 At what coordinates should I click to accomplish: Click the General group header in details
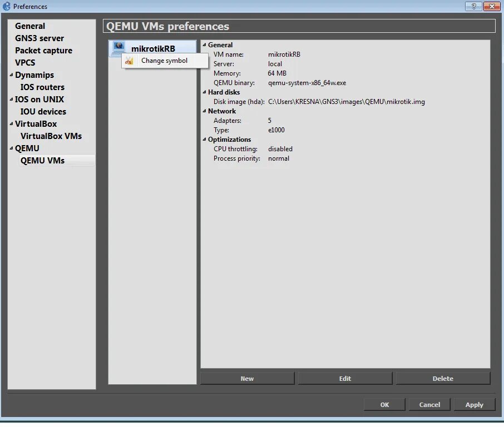(220, 45)
